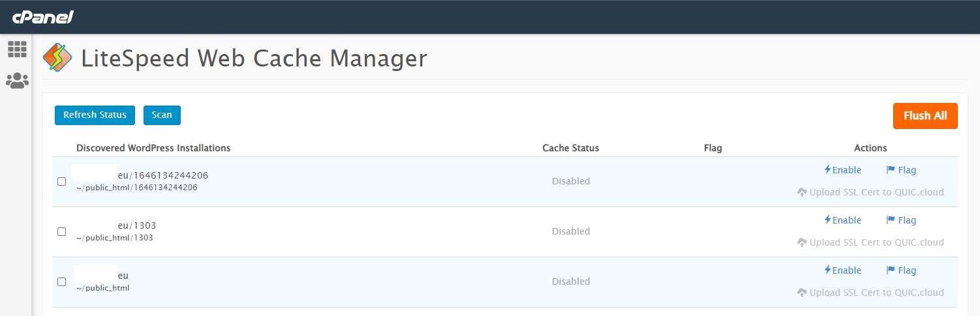The width and height of the screenshot is (980, 316).
Task: Upload SSL Cert to QUIC.cloud for eu/1646134244206
Action: 870,192
